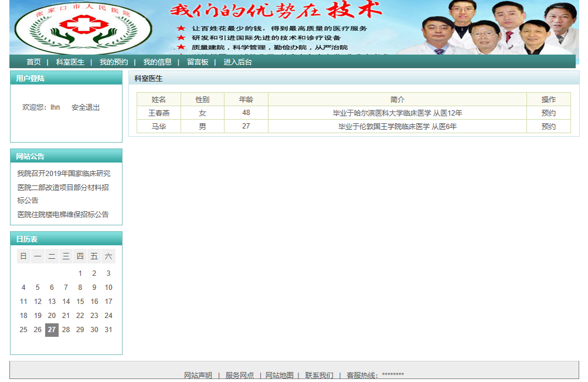This screenshot has width=588, height=382.
Task: Click 预约 for doctor 马华
Action: tap(548, 127)
